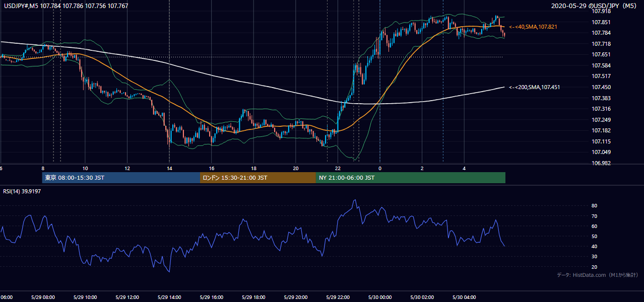Click the 2020-05-29 USD/JPY (M5) chart title
Screen dimensions: 644x302
pos(595,6)
